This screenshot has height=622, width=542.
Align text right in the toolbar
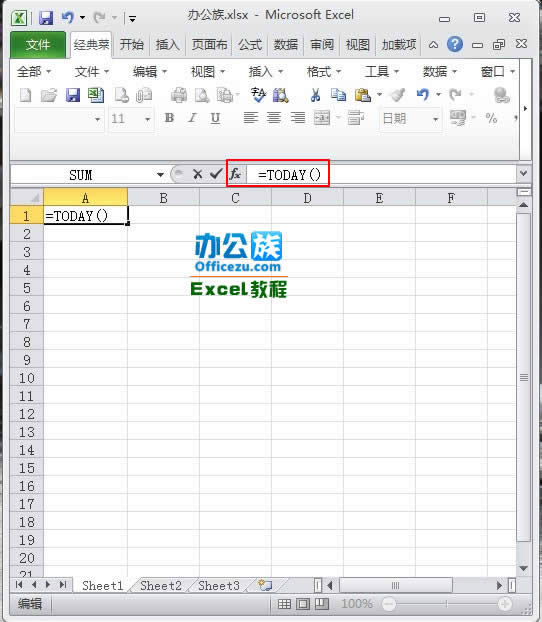[298, 118]
